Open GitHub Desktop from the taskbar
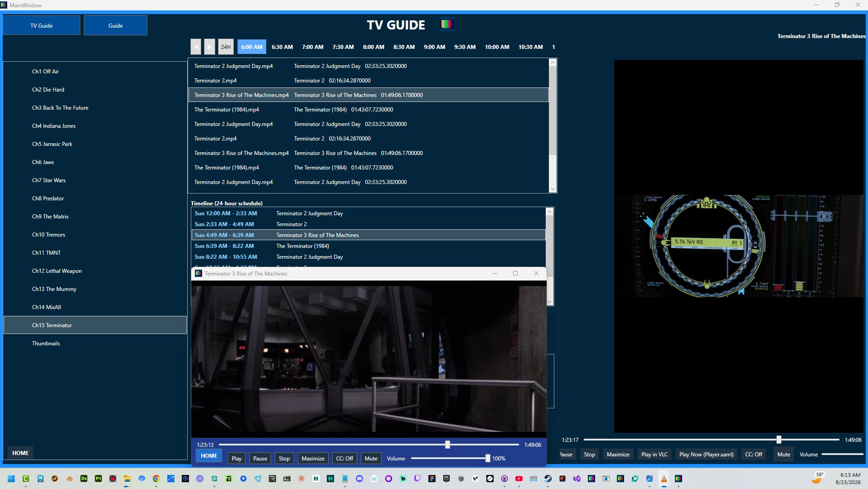868x489 pixels. 504,479
